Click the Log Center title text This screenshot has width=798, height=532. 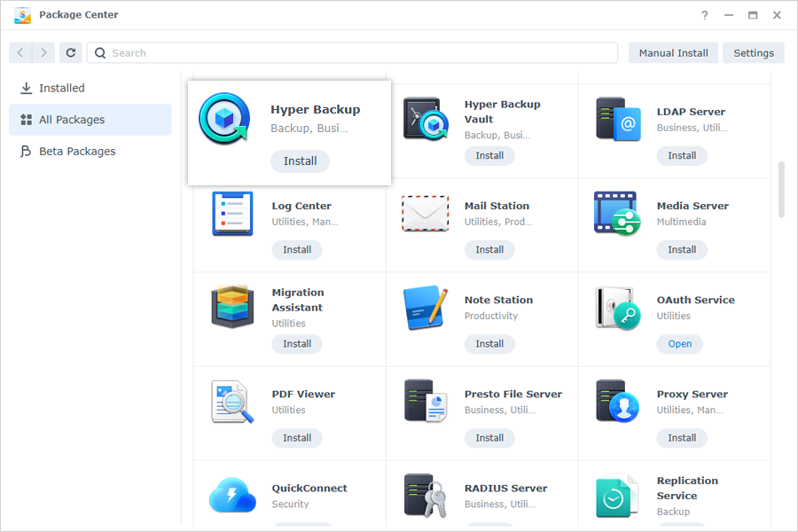click(301, 207)
